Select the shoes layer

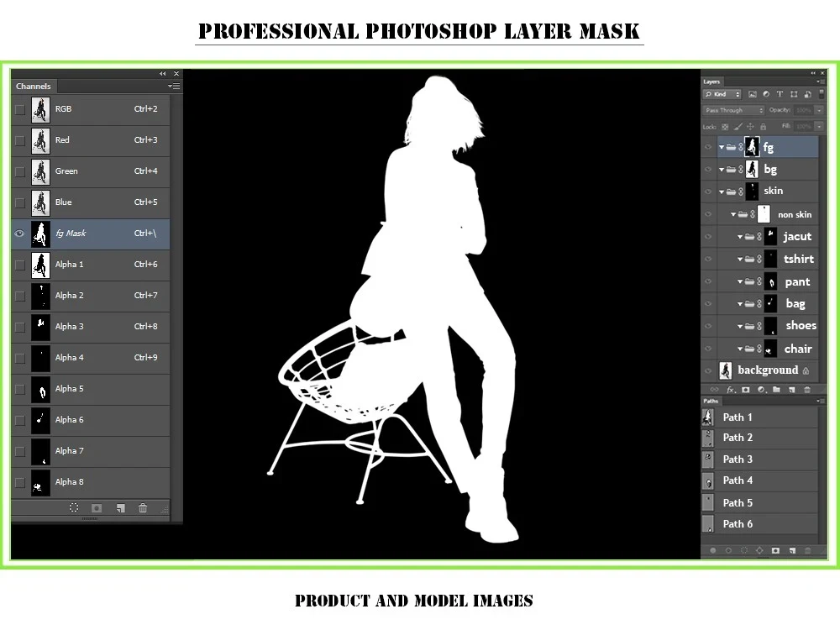point(801,325)
